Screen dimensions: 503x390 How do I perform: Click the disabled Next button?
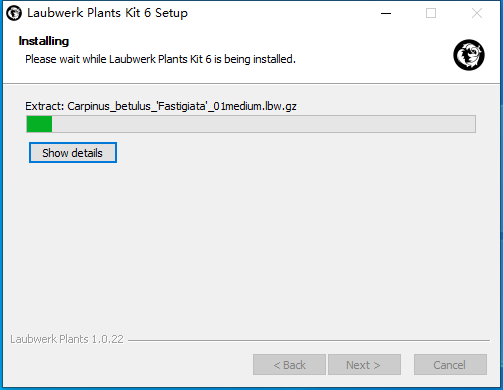pos(364,365)
